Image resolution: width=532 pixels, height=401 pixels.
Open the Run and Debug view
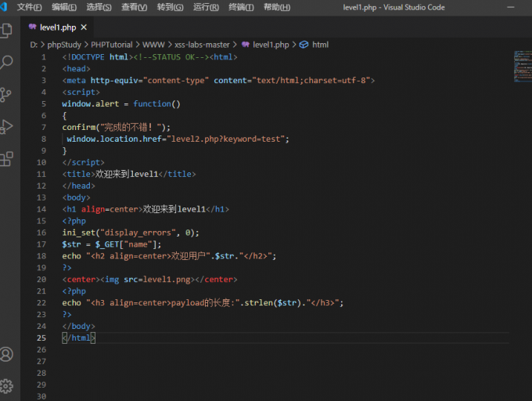pyautogui.click(x=7, y=126)
